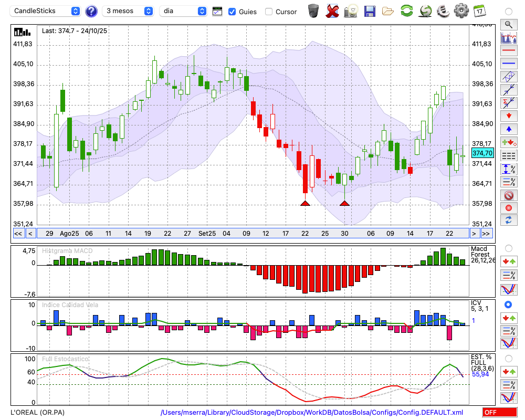Click the Last: 374,7 - 24/10/25 label

pyautogui.click(x=75, y=31)
